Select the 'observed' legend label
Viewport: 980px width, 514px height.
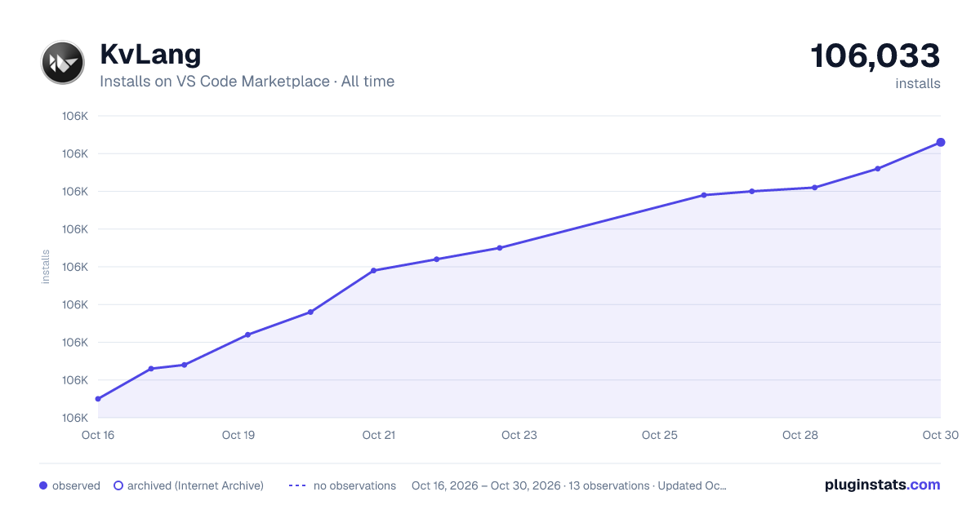[x=76, y=485]
